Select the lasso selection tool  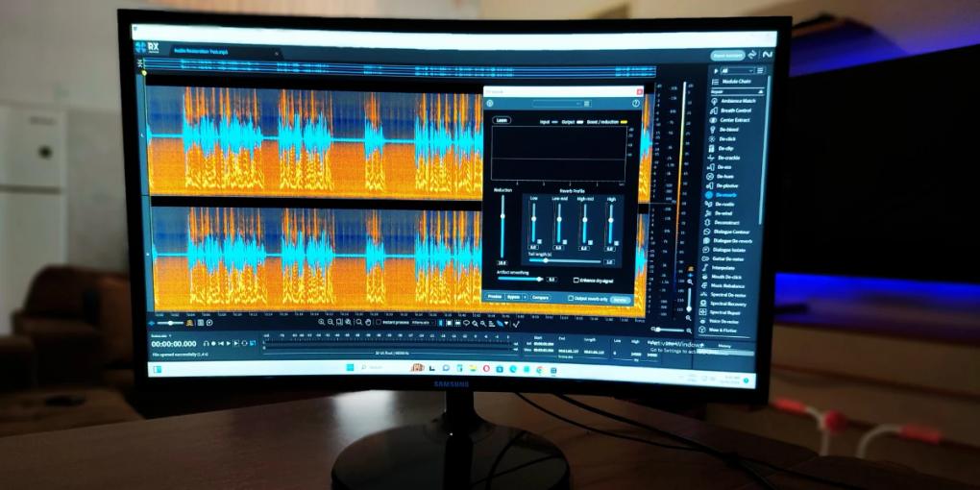[x=466, y=323]
